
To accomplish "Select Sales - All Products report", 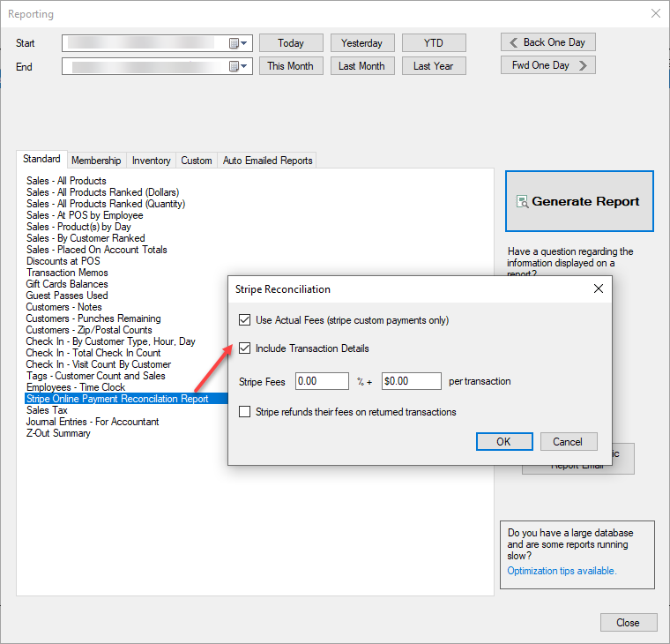I will click(x=66, y=181).
